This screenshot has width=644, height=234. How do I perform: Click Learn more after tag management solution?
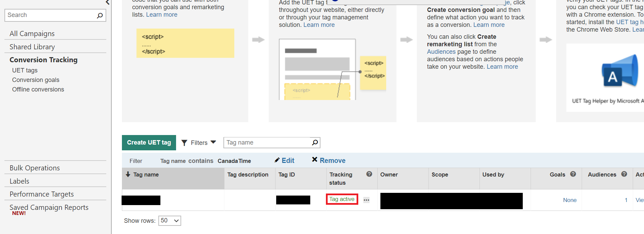point(319,25)
